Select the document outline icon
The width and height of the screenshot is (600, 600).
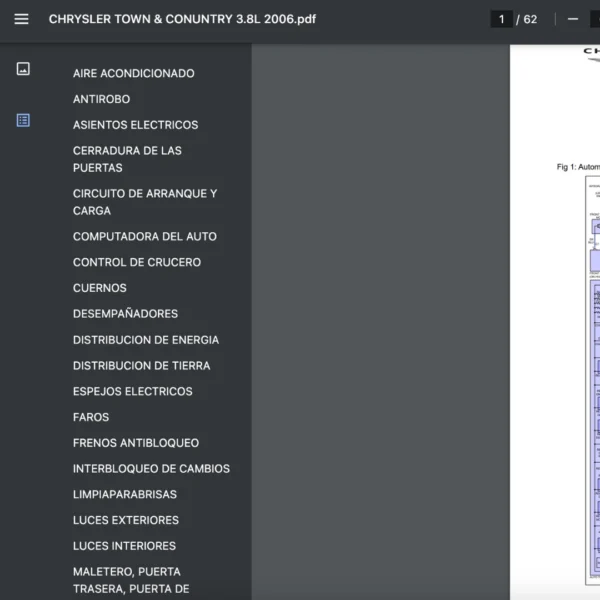coord(23,120)
